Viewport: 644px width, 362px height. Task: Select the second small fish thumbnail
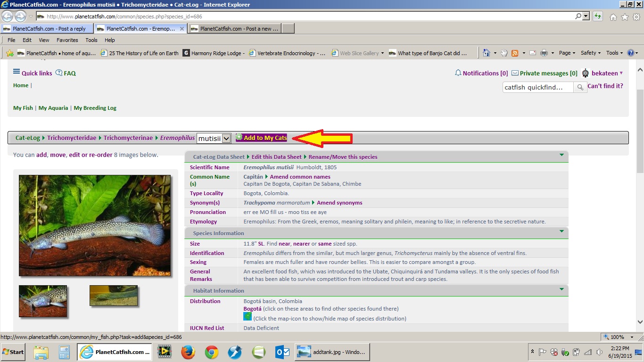[x=114, y=296]
